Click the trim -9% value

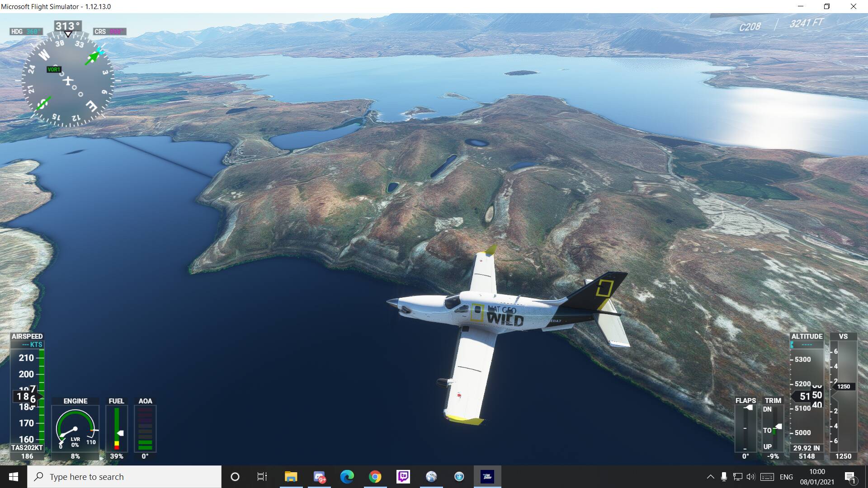pos(773,456)
